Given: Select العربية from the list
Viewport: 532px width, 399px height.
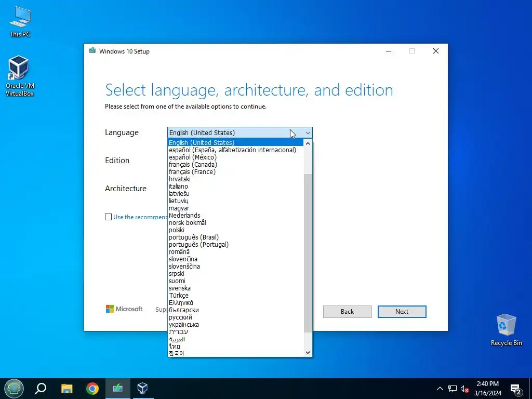Looking at the screenshot, I should coord(236,339).
